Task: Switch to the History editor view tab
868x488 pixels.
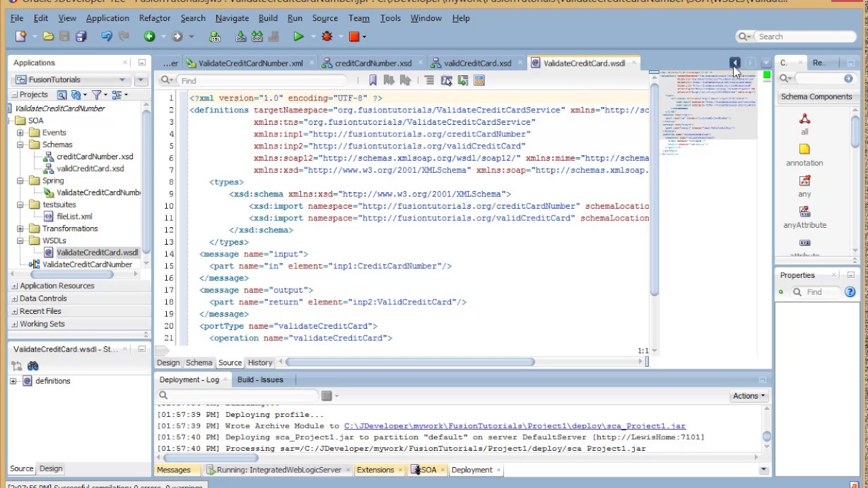Action: (x=260, y=363)
